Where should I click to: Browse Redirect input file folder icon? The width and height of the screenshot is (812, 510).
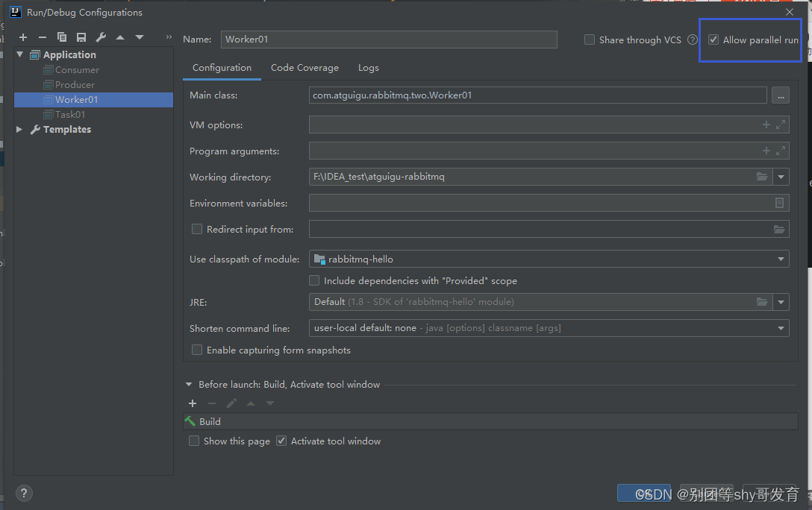click(779, 229)
